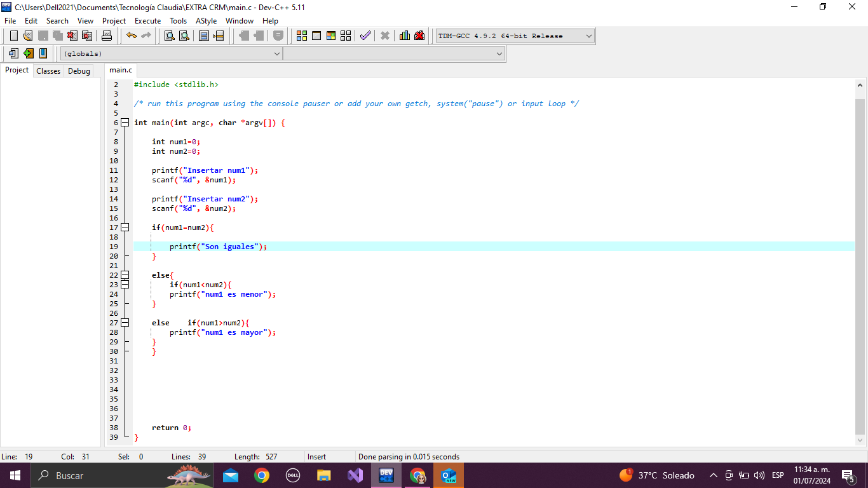Viewport: 868px width, 488px height.
Task: Click the green plus add-to-project icon
Action: [29, 53]
